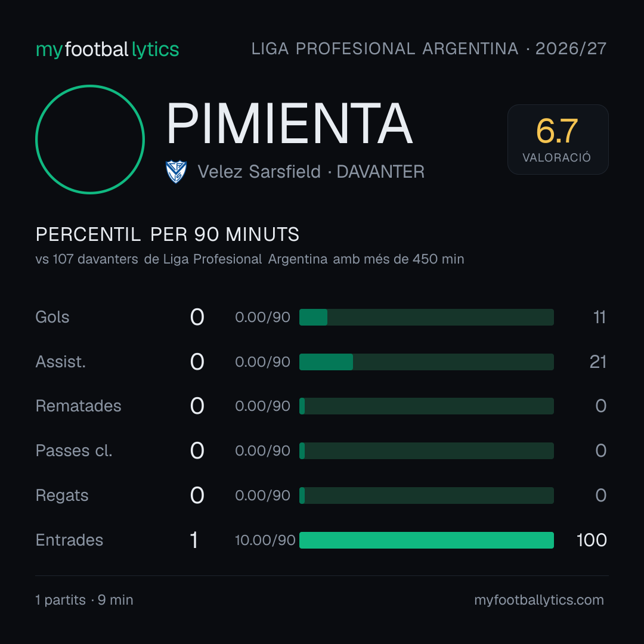Click the Assist. percentile number 21
Viewport: 644px width, 644px height.
coord(597,362)
